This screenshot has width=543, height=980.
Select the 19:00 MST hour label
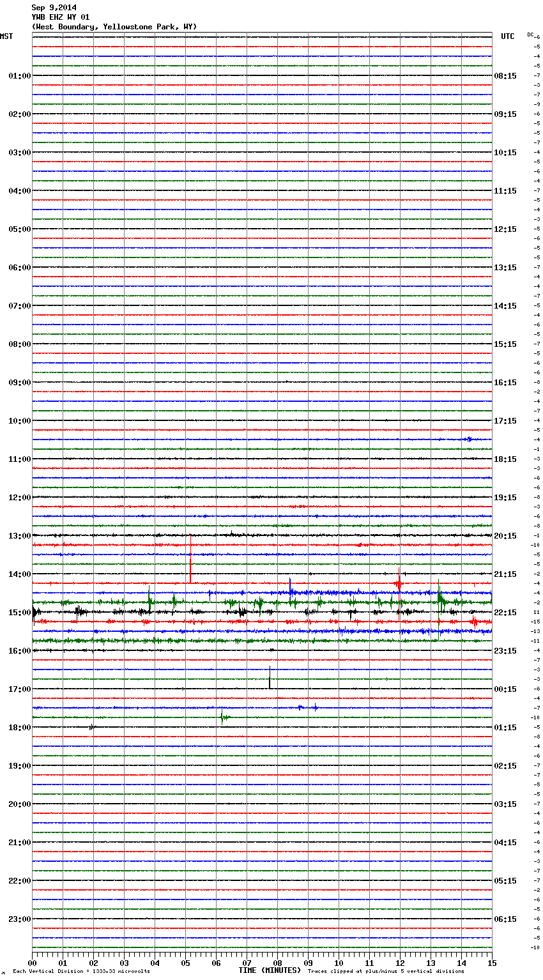pyautogui.click(x=20, y=766)
